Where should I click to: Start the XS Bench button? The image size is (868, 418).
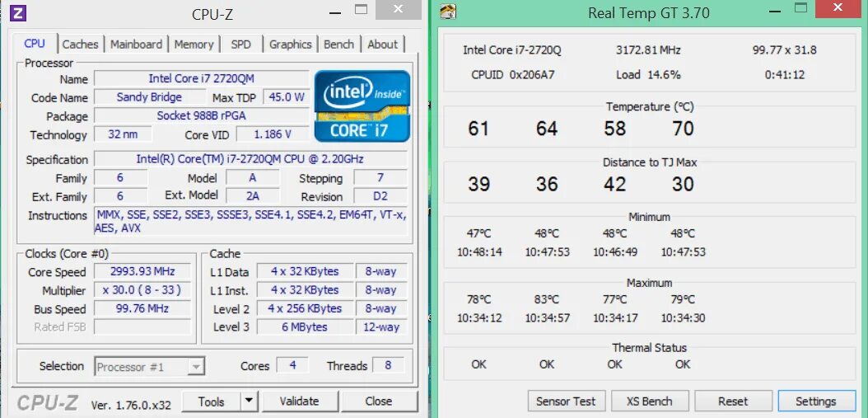(x=649, y=401)
